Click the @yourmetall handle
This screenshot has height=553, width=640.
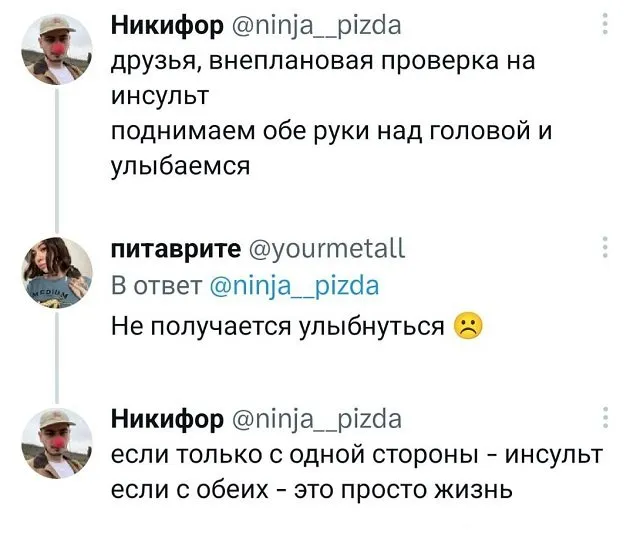click(x=328, y=249)
